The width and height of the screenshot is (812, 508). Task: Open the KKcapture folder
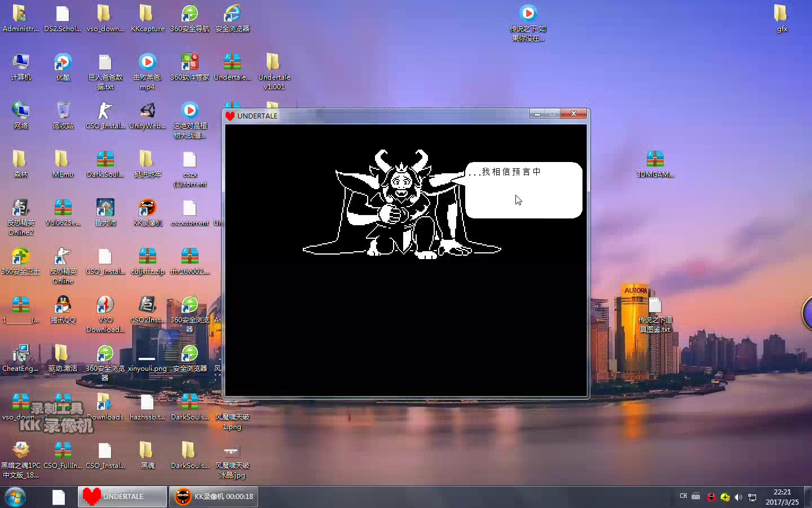click(147, 18)
